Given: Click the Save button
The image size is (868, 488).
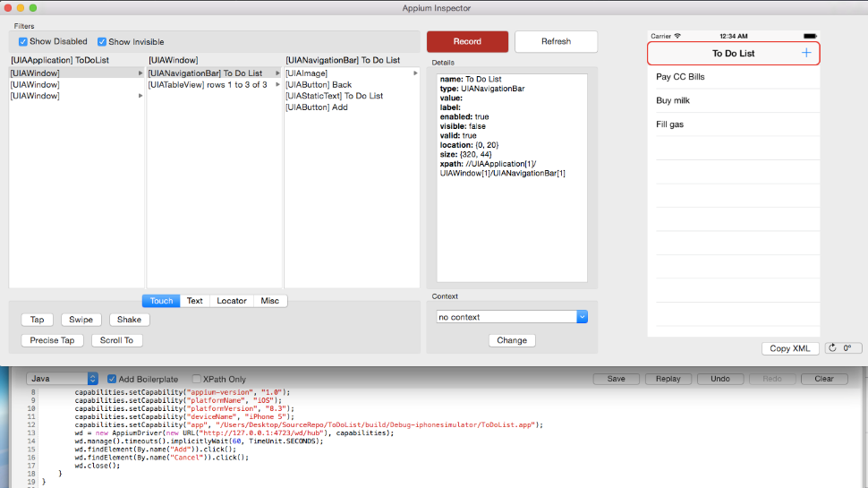Looking at the screenshot, I should coord(617,379).
